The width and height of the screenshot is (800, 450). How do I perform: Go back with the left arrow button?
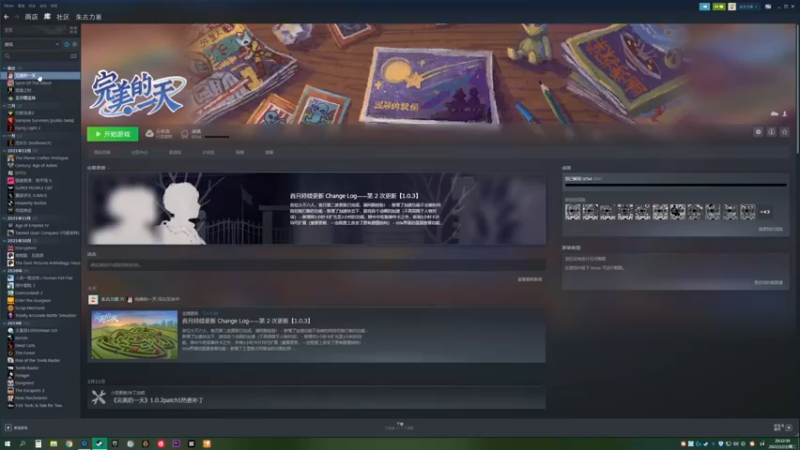pos(6,17)
